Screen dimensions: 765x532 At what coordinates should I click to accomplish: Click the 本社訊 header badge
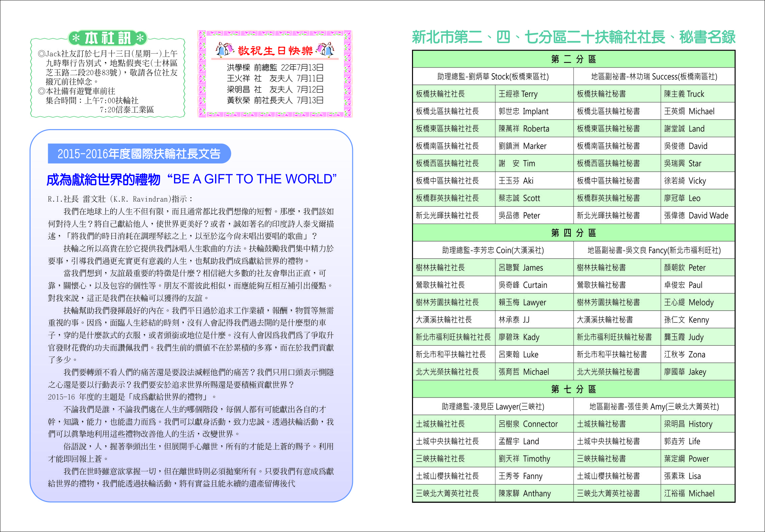[x=108, y=38]
